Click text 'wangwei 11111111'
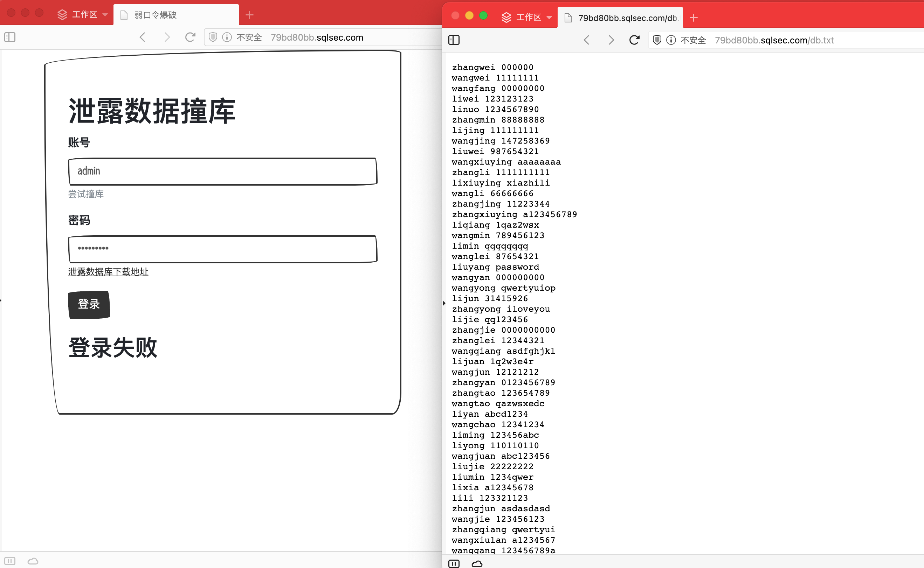The width and height of the screenshot is (924, 568). [495, 78]
